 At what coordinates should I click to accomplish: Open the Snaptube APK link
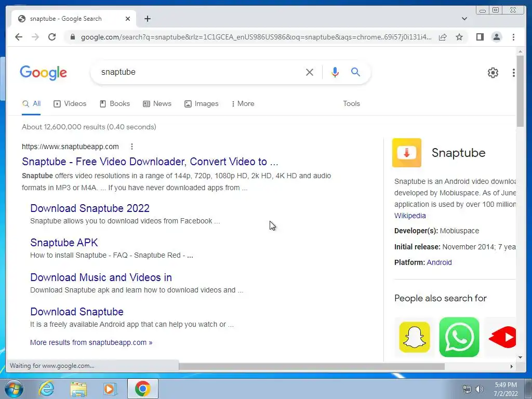[64, 243]
